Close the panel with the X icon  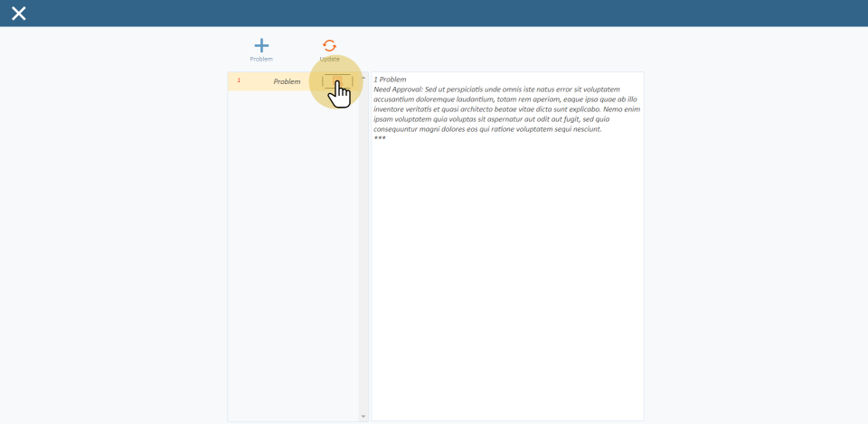coord(18,13)
